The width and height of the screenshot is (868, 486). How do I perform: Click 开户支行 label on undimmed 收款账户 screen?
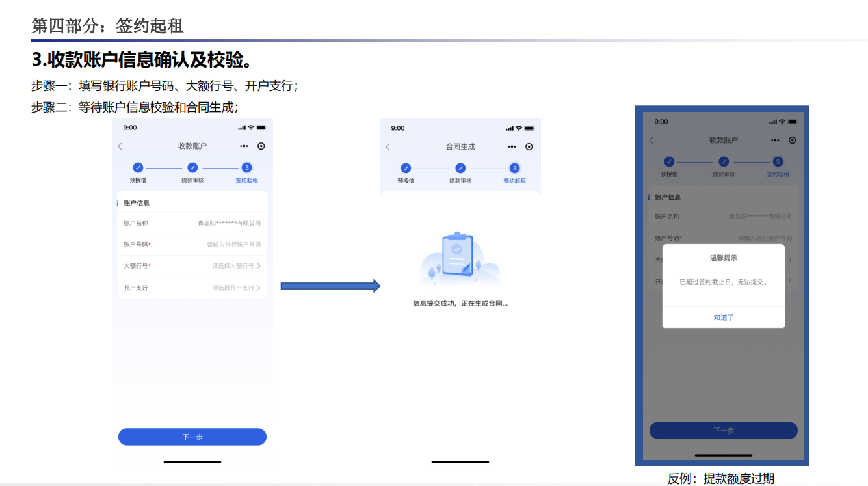(136, 288)
